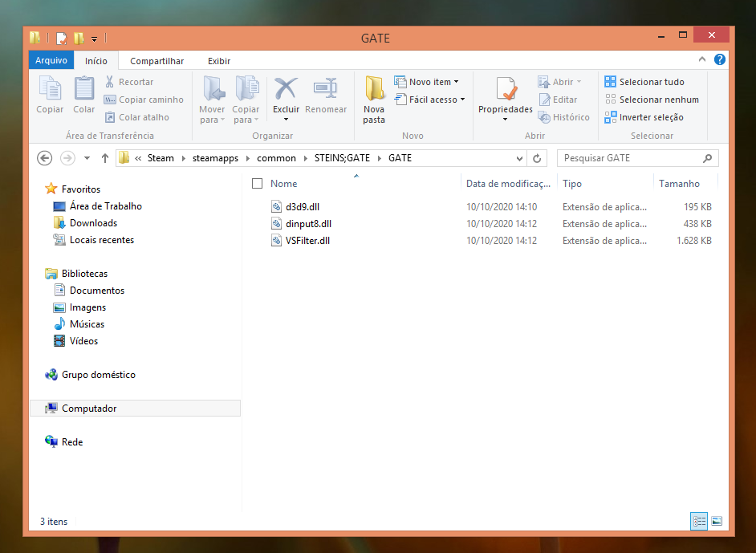Click Selecionar nenhum
The width and height of the screenshot is (756, 553).
[652, 100]
